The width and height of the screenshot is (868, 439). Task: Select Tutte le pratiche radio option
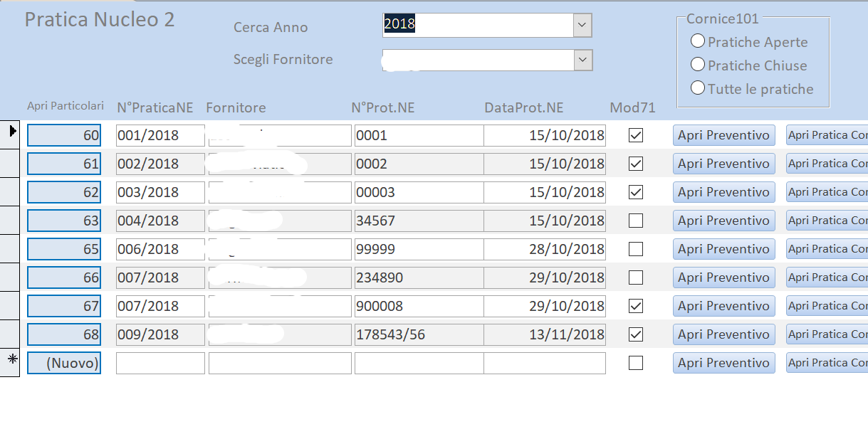tap(698, 88)
